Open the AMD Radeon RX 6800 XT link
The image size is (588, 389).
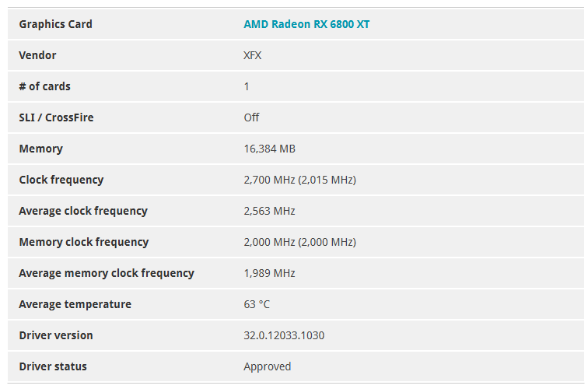point(306,24)
